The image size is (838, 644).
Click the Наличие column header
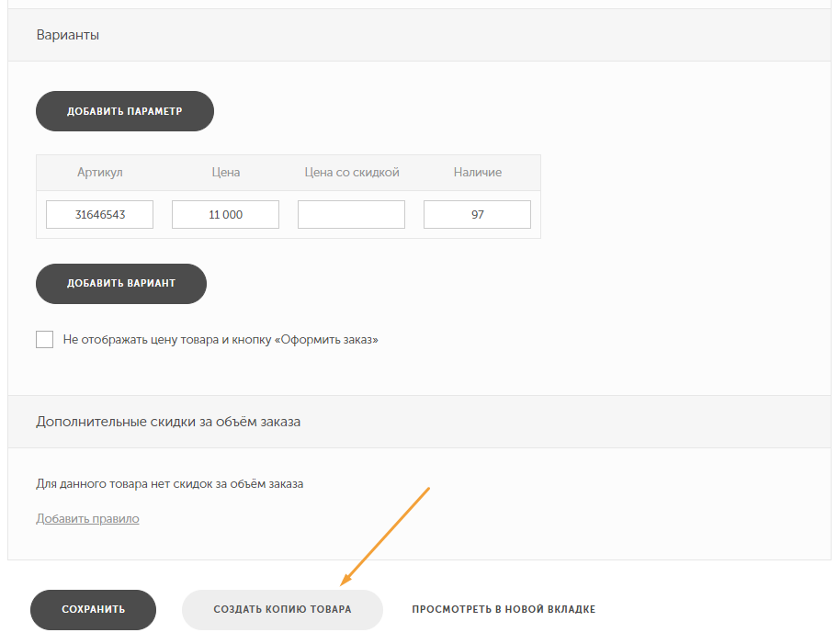point(478,172)
